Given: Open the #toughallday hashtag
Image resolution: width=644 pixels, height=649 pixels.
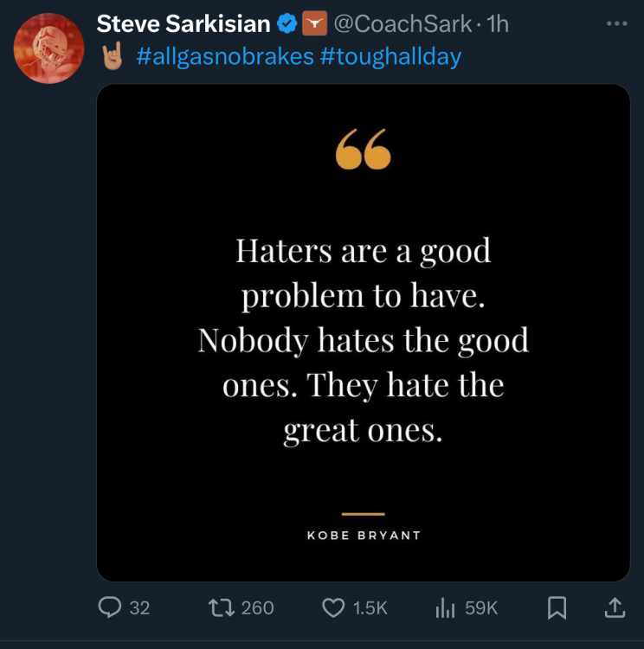Looking at the screenshot, I should [390, 57].
